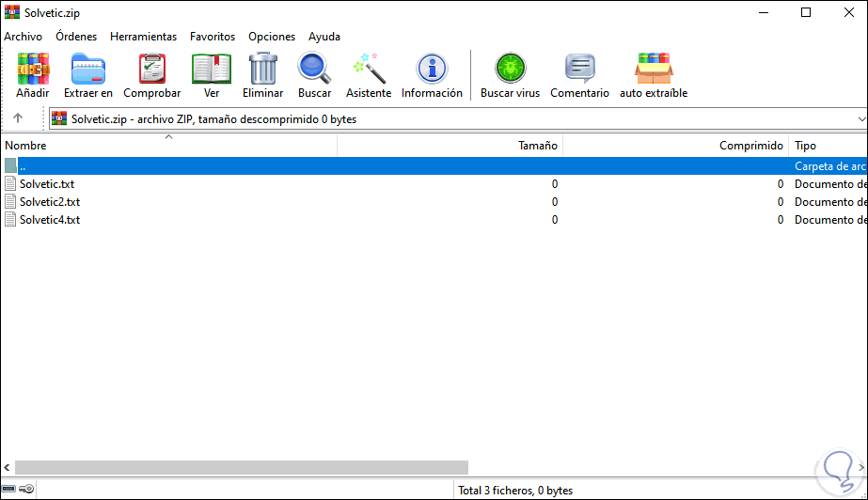Open the Ayuda menu
This screenshot has height=500, width=868.
point(324,37)
